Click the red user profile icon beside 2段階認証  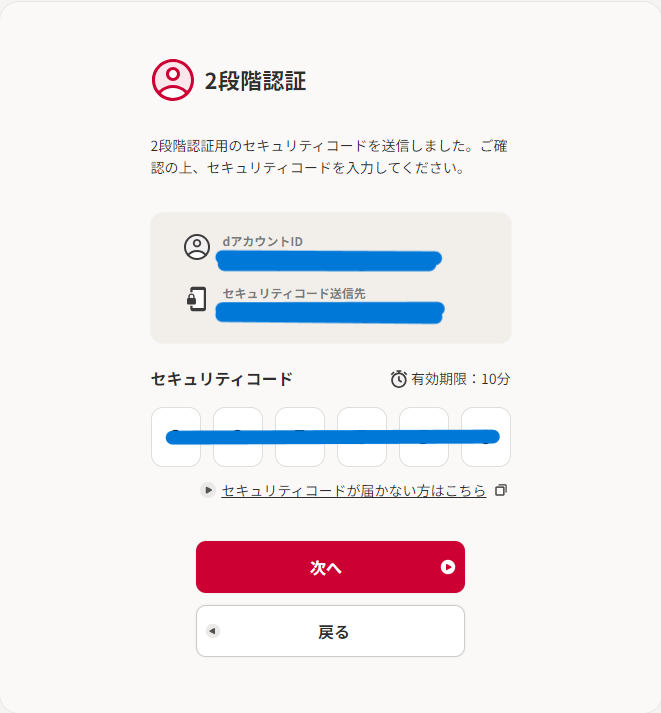tap(173, 80)
